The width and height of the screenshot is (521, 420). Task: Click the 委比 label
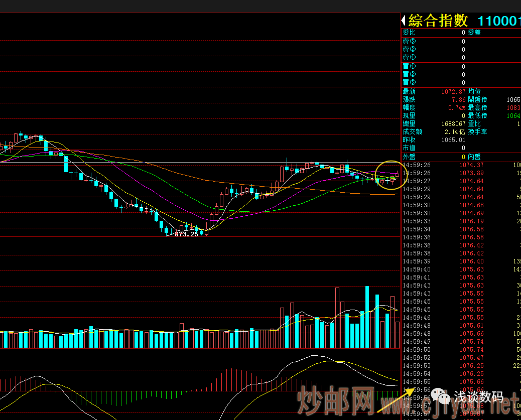pyautogui.click(x=409, y=33)
